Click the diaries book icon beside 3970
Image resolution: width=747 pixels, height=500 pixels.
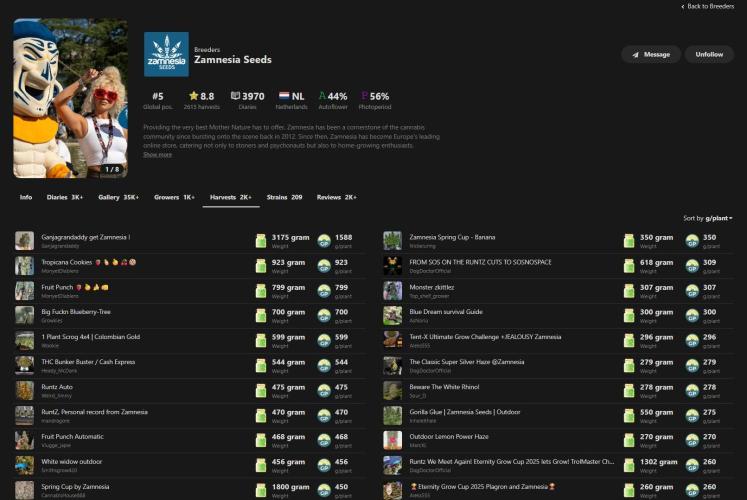coord(235,96)
